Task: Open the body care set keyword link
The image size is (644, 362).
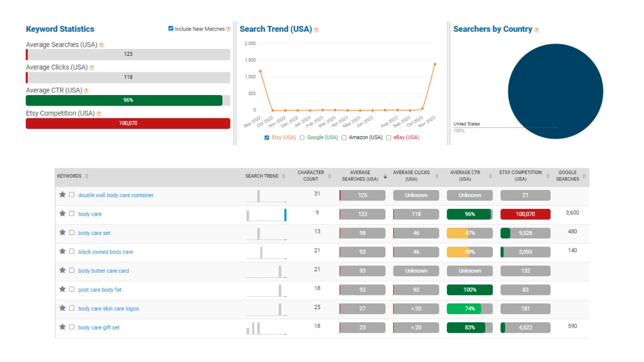Action: (94, 233)
